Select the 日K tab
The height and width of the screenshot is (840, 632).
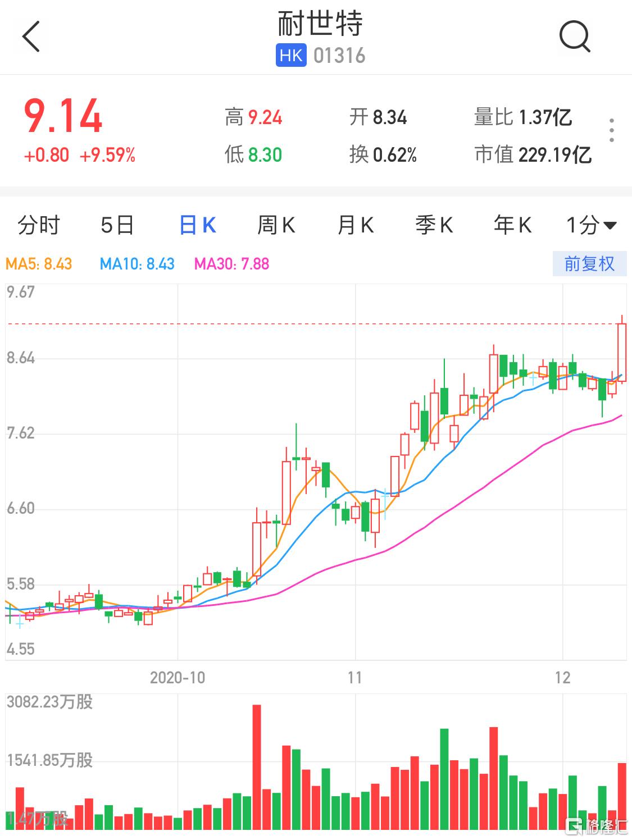pyautogui.click(x=197, y=226)
